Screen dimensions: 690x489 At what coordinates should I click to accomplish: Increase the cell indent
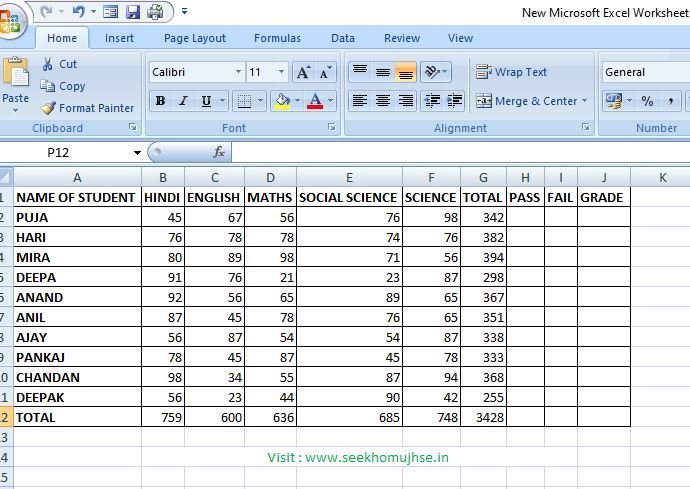coord(455,101)
